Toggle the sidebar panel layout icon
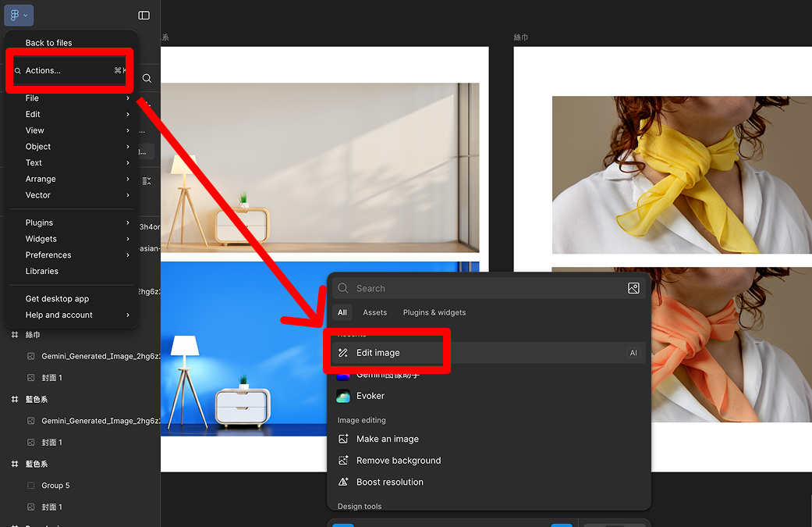812x527 pixels. (144, 16)
